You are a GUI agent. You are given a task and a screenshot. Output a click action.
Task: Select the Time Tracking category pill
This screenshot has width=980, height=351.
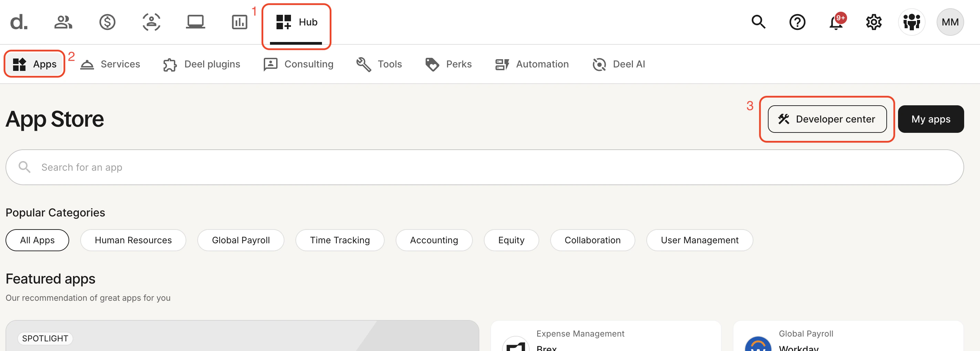(340, 240)
